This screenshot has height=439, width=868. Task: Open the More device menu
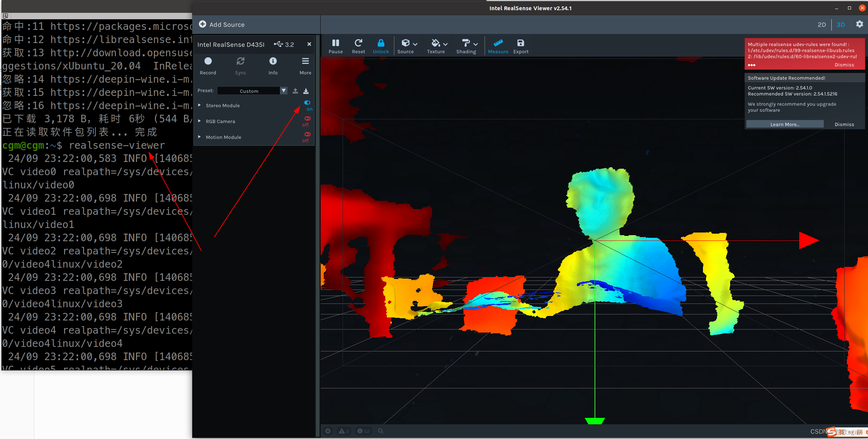(x=305, y=65)
